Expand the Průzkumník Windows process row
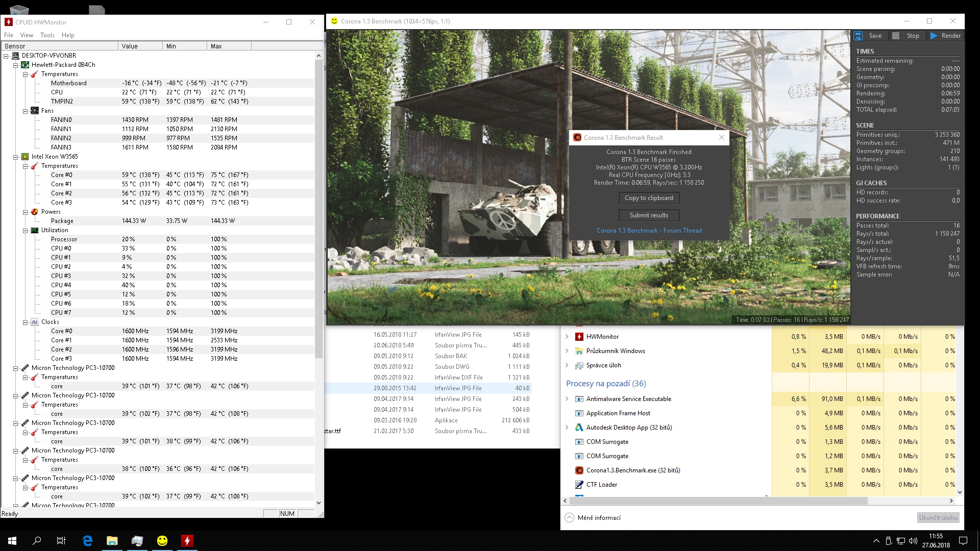Screen dimensions: 980x551 coord(567,351)
